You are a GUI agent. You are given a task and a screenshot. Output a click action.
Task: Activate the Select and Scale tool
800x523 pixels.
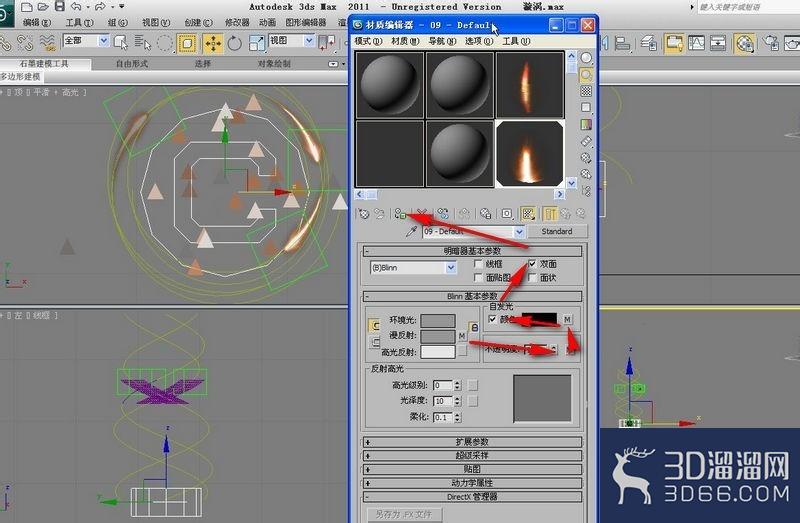coord(257,43)
